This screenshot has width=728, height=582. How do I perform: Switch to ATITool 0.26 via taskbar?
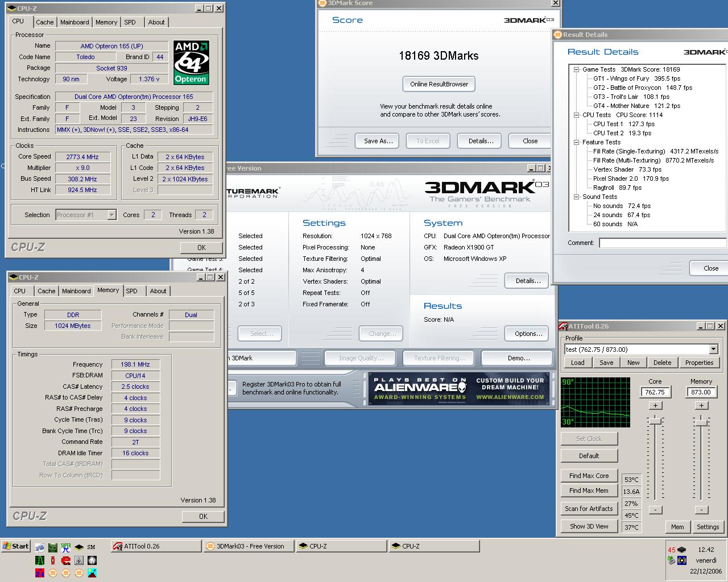(156, 546)
